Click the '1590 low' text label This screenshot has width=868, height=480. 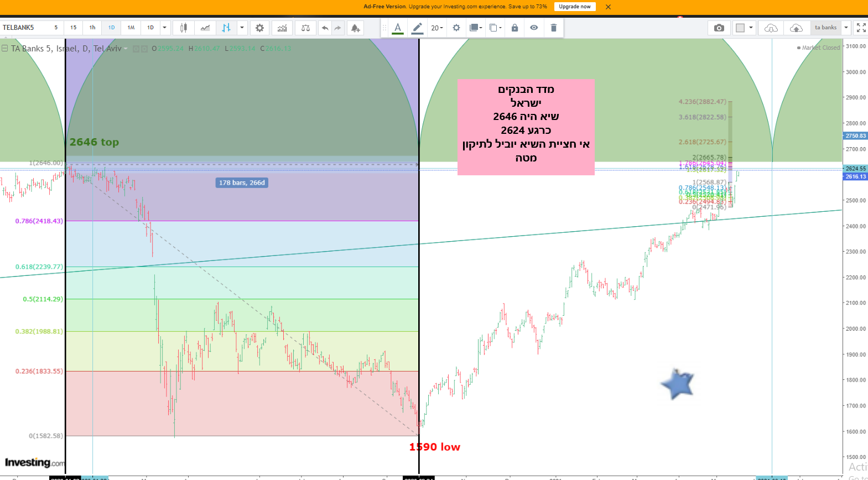point(435,447)
